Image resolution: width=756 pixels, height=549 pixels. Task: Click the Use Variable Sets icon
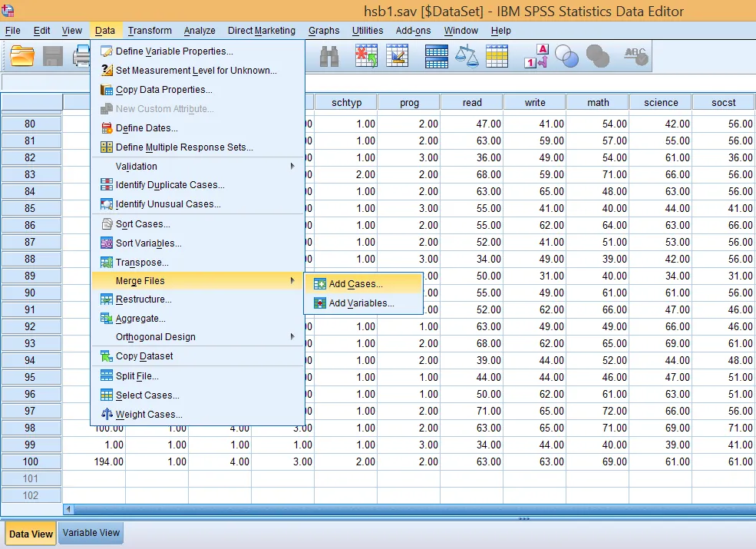(566, 55)
